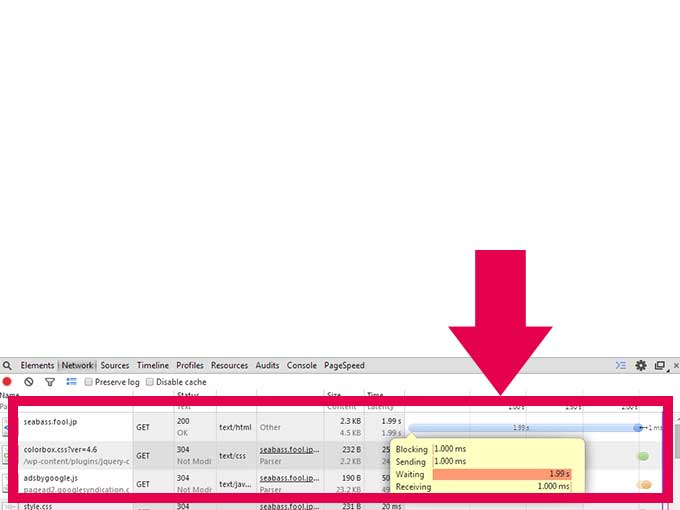
Task: Clear the network log with the clear icon
Action: 29,382
